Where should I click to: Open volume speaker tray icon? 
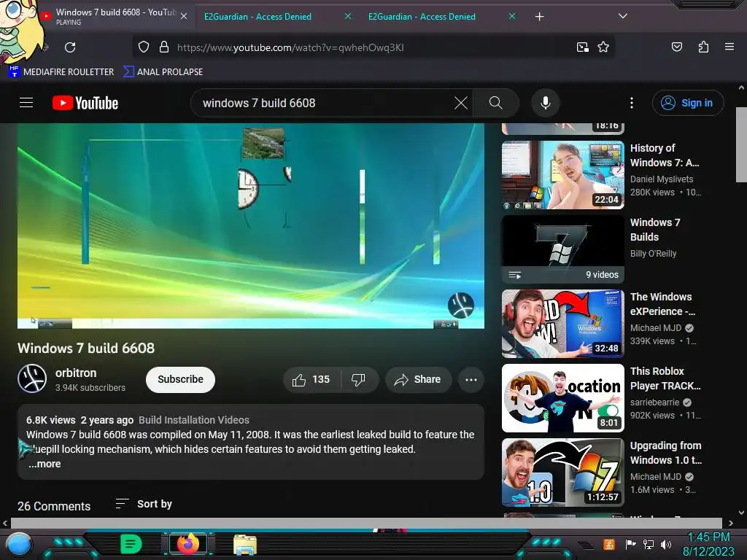click(x=666, y=544)
